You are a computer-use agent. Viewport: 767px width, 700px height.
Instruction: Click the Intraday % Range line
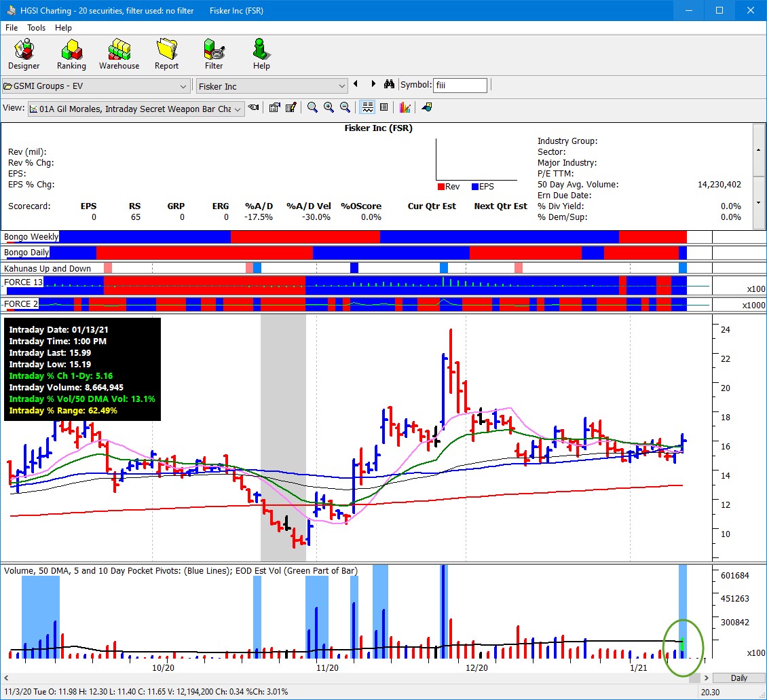[63, 410]
